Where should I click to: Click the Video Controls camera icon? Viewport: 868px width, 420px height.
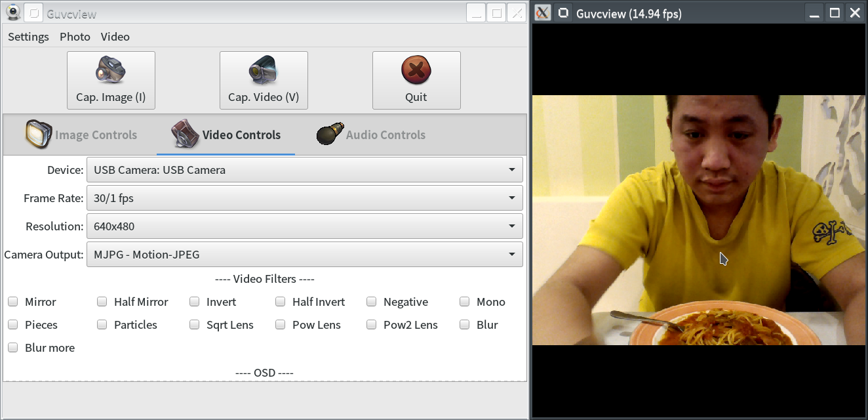(x=184, y=133)
